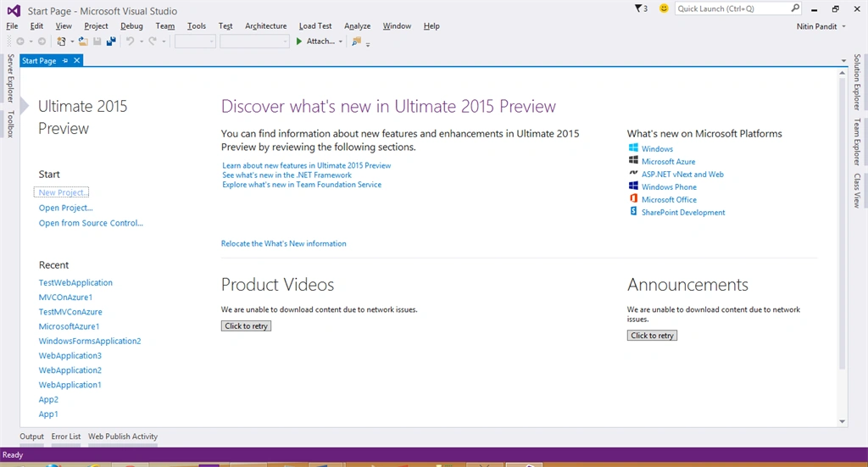Open the TestWebApplication recent project
The height and width of the screenshot is (467, 868).
pos(75,283)
